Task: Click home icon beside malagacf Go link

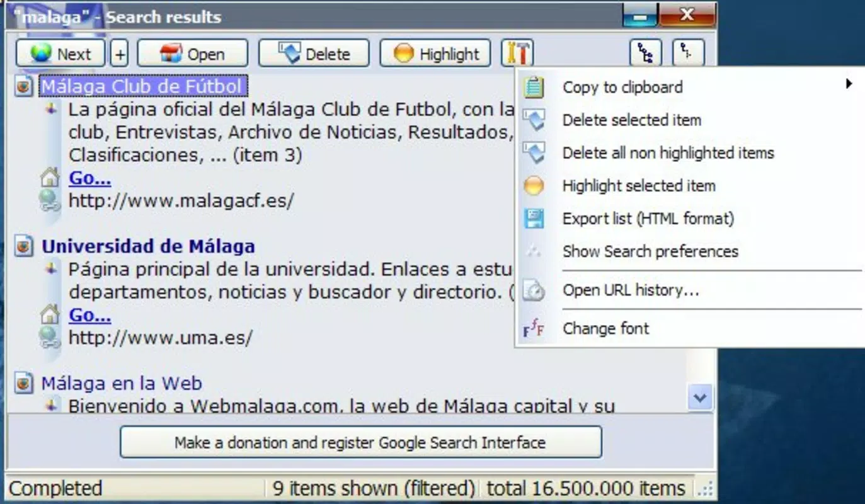Action: (50, 178)
